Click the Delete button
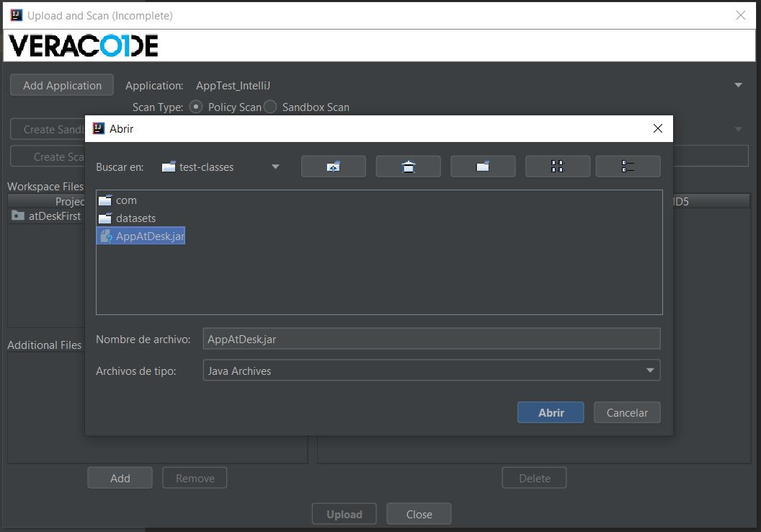Viewport: 761px width, 532px height. pos(534,478)
